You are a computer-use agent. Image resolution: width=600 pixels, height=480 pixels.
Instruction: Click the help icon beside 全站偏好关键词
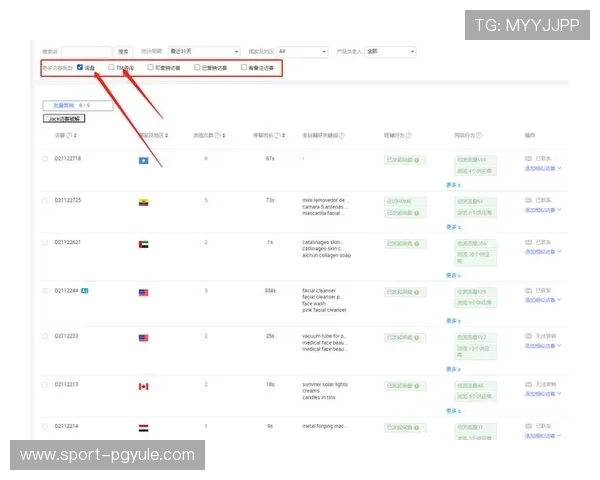[339, 134]
